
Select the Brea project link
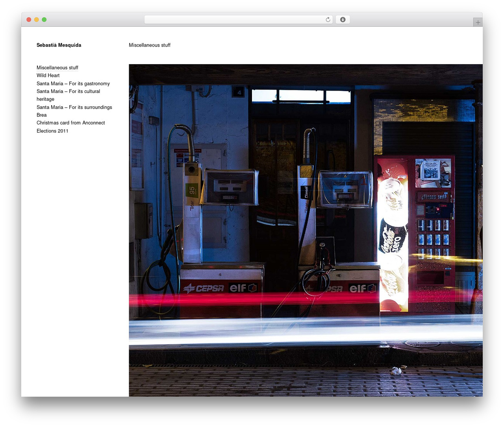[x=42, y=115]
